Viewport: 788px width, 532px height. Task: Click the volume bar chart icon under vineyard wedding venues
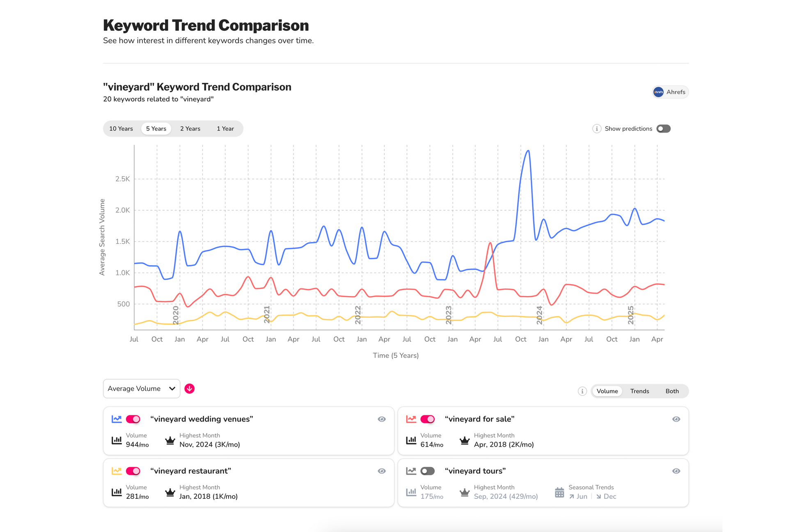[x=117, y=440]
